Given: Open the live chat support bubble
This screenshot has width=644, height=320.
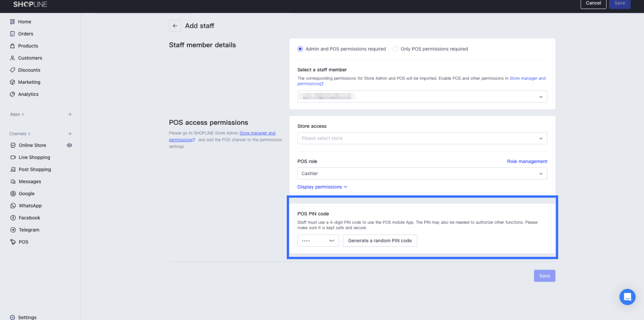Looking at the screenshot, I should point(627,297).
